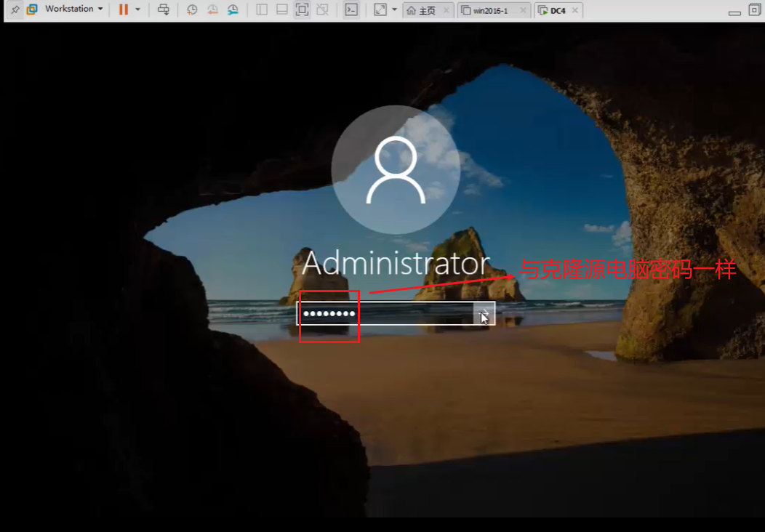Viewport: 765px width, 532px height.
Task: Open the Workstation menu
Action: (73, 9)
